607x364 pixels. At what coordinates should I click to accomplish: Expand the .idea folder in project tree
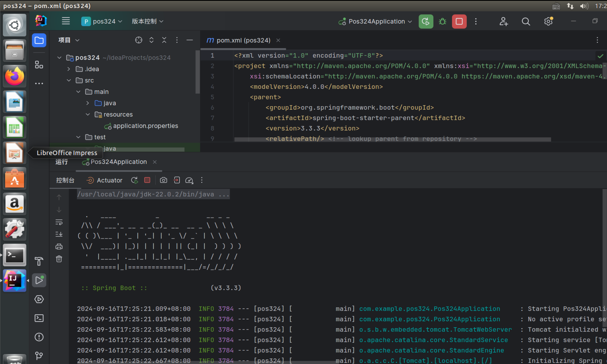point(69,69)
